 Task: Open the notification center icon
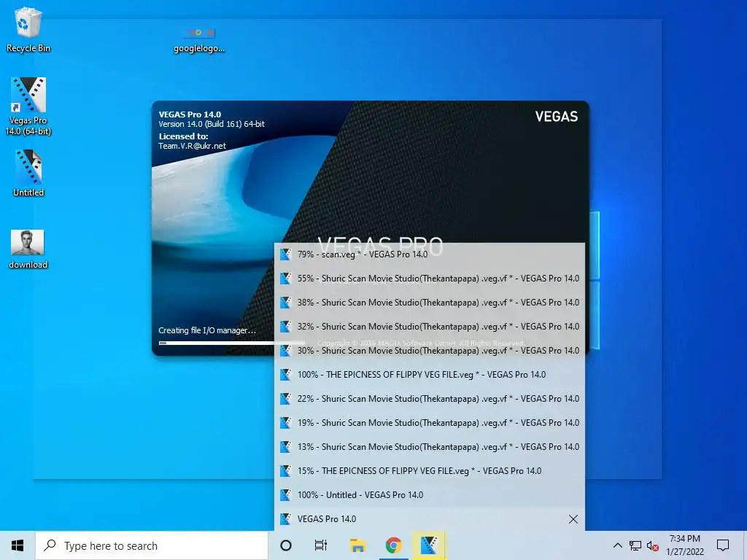[723, 545]
